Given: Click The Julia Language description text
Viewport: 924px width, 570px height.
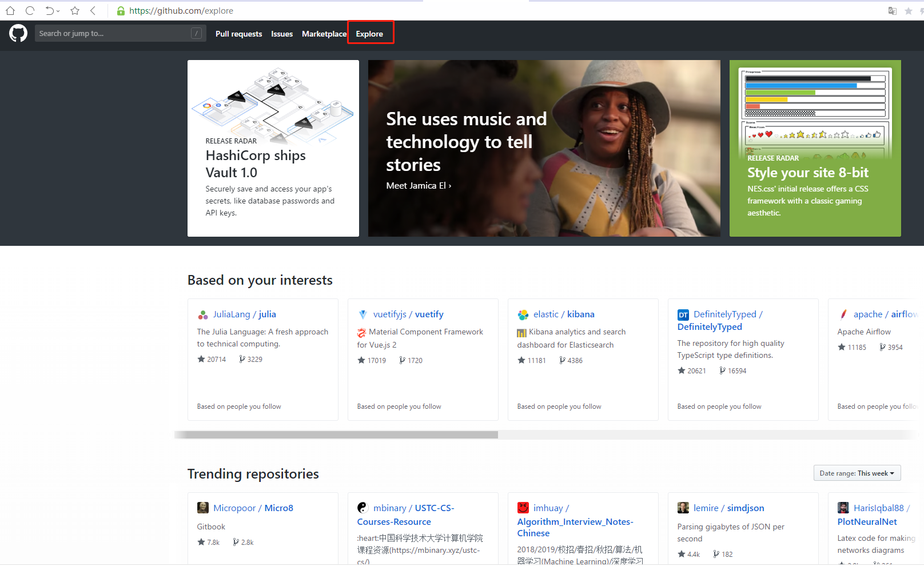Looking at the screenshot, I should click(263, 338).
